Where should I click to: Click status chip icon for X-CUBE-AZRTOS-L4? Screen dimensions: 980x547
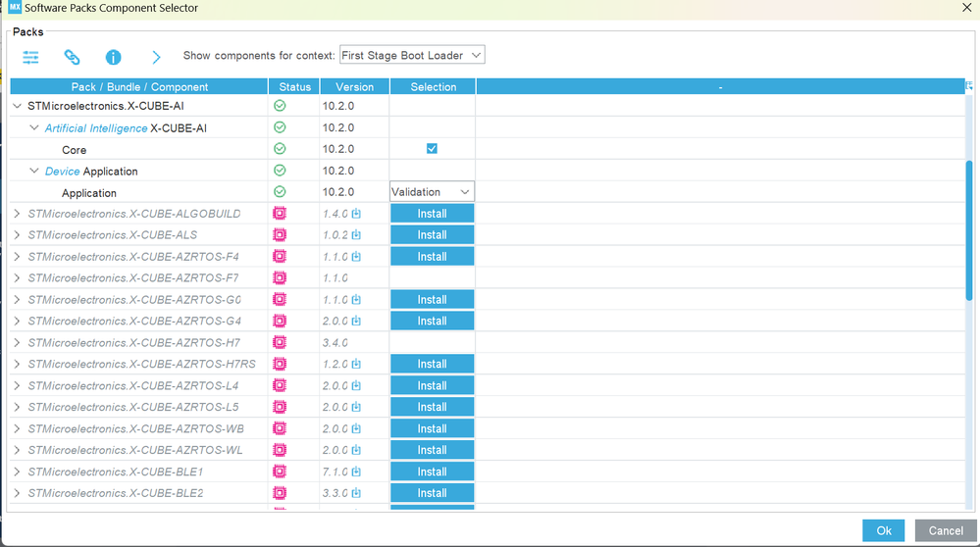(280, 385)
